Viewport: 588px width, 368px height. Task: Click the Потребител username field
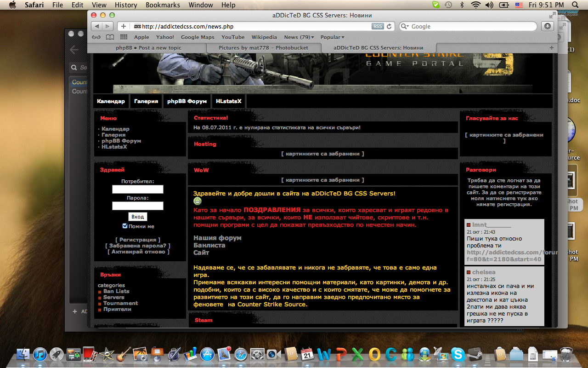[138, 189]
